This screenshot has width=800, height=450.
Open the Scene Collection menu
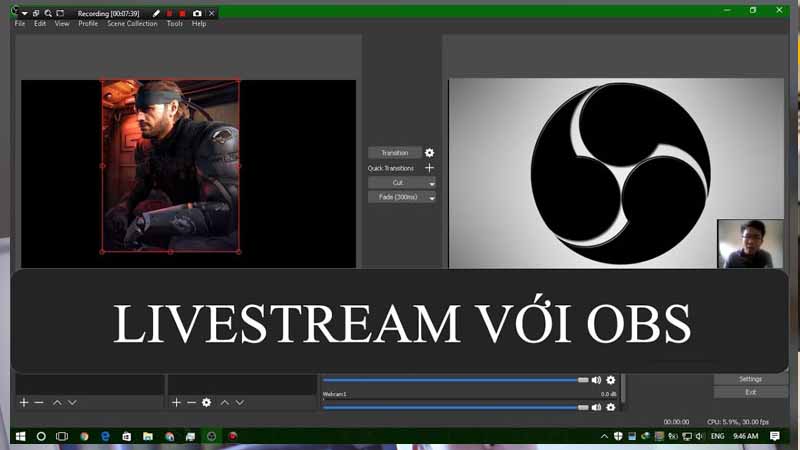click(x=132, y=23)
